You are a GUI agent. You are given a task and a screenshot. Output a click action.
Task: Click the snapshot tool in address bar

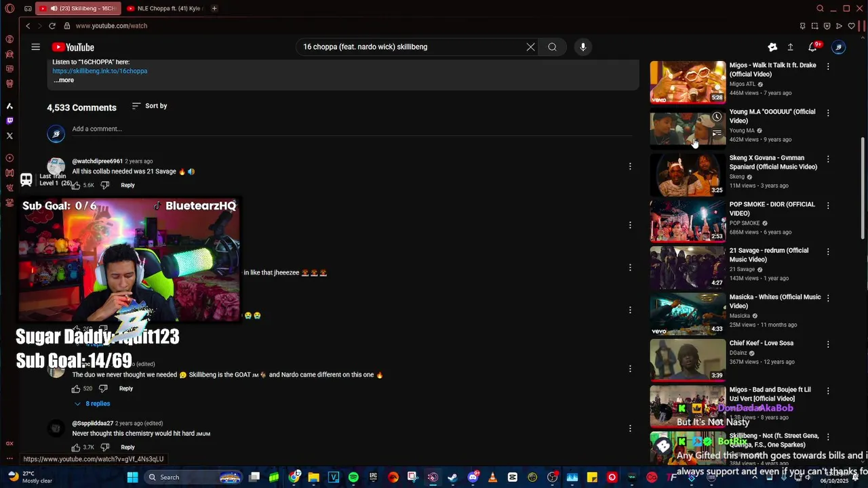(x=814, y=26)
